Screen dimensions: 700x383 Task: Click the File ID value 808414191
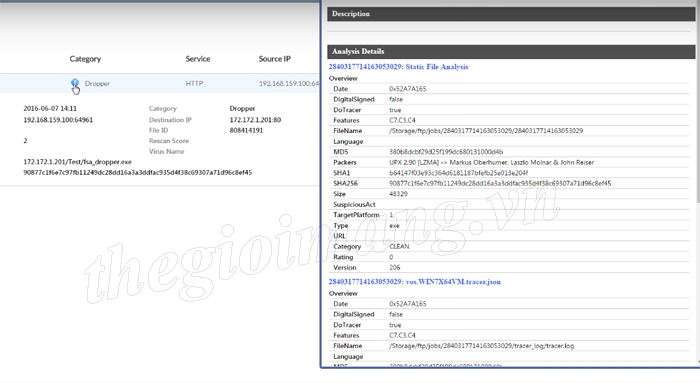pyautogui.click(x=246, y=130)
